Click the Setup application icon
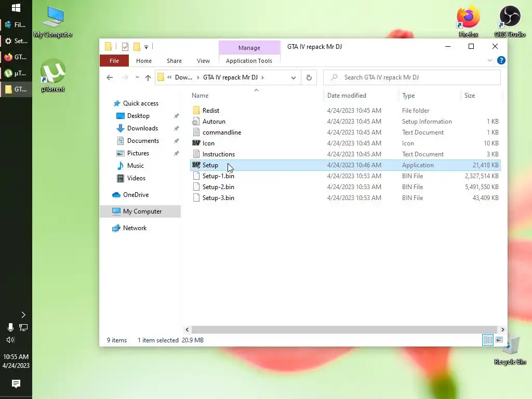Image resolution: width=532 pixels, height=399 pixels. tap(196, 165)
